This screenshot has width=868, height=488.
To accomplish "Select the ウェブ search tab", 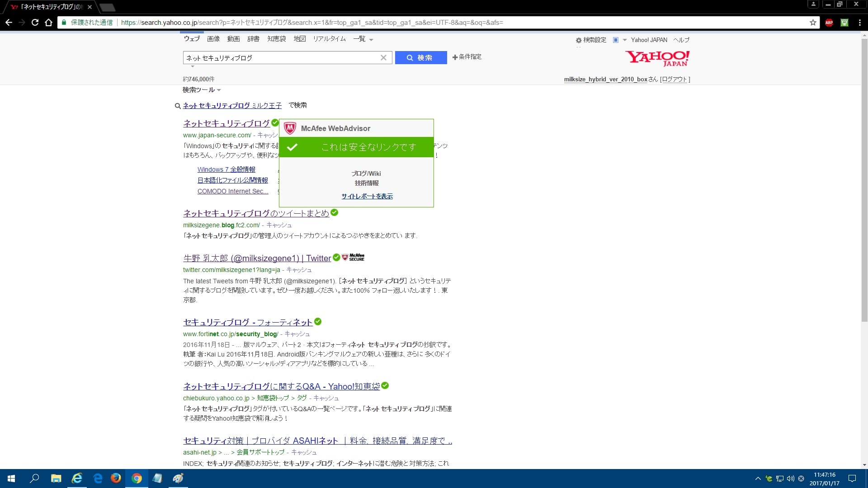I will coord(192,39).
